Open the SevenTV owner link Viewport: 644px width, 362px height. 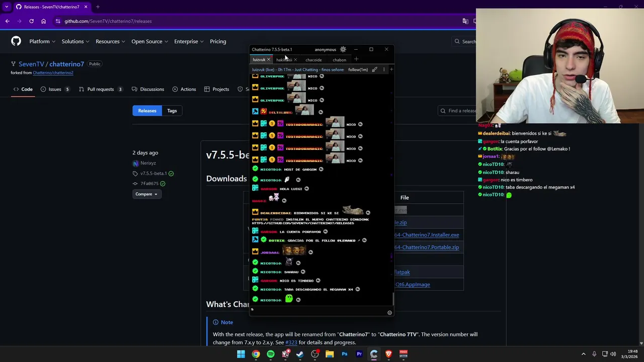pos(31,64)
